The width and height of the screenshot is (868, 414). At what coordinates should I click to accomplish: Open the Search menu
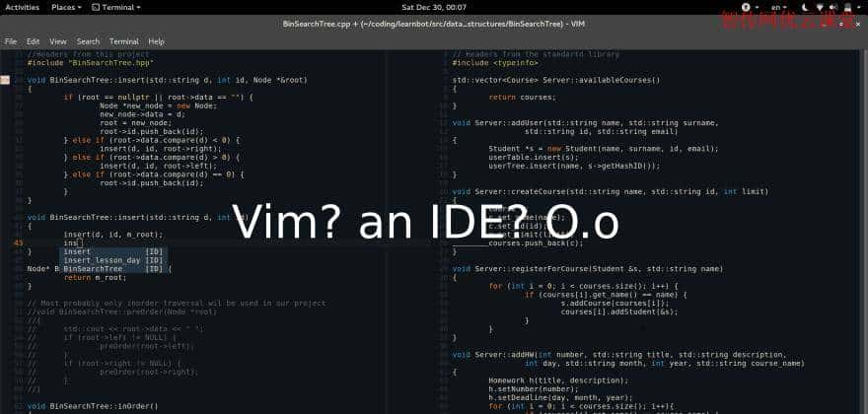pos(88,41)
